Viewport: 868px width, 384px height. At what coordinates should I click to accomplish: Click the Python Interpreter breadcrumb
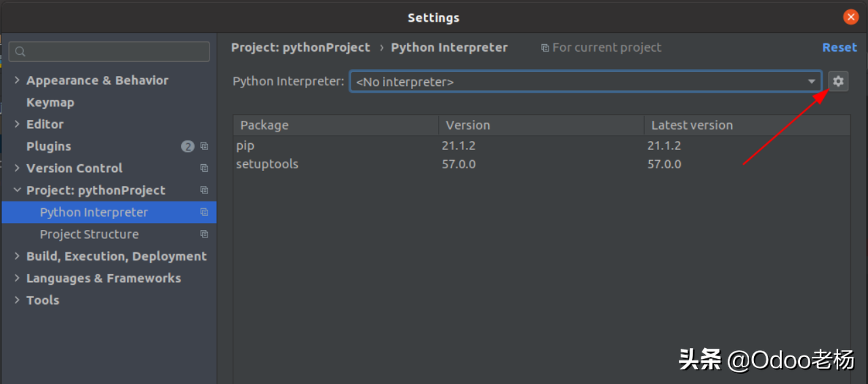(x=449, y=47)
